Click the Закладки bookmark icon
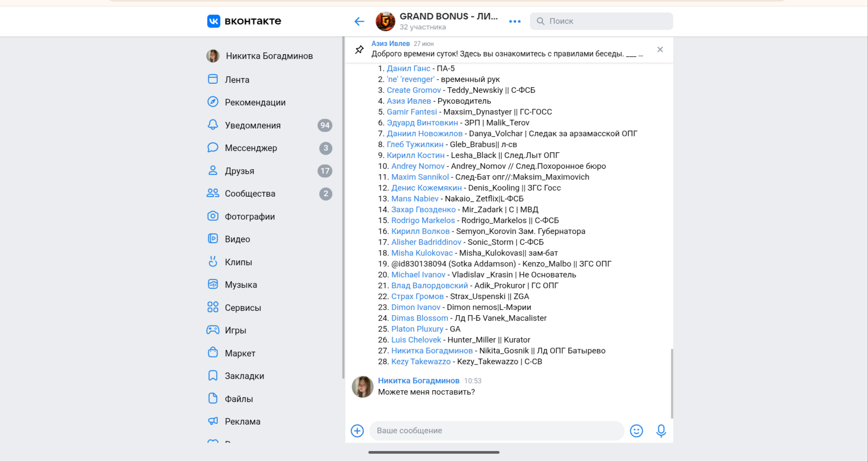The image size is (868, 462). click(213, 375)
